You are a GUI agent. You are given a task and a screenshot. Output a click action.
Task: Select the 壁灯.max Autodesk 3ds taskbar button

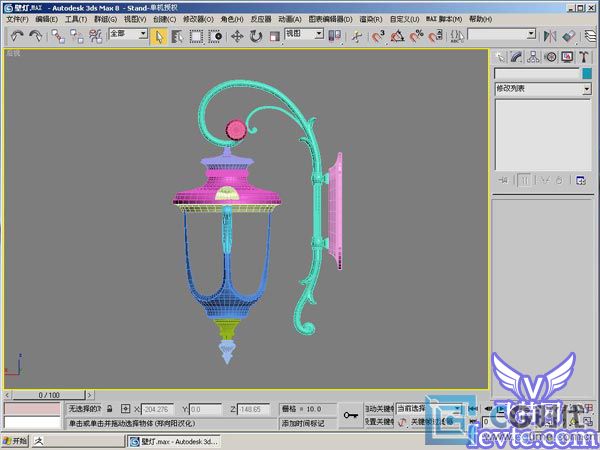(174, 442)
